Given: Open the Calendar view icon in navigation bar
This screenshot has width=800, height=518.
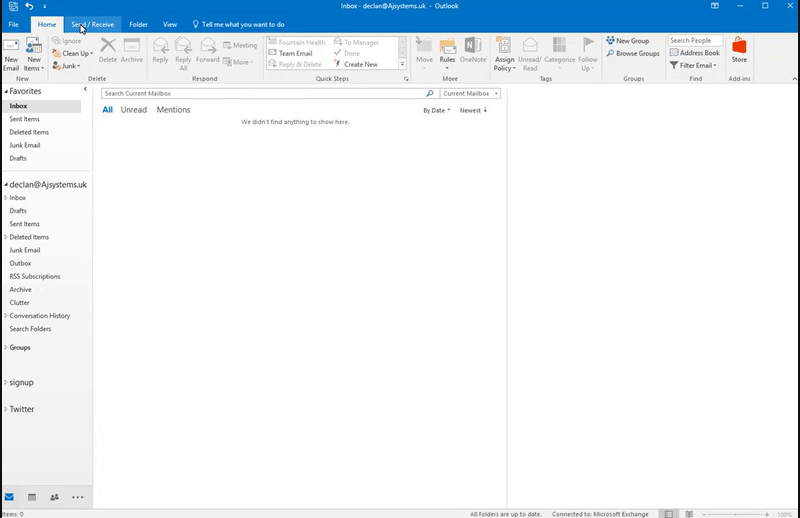Looking at the screenshot, I should point(32,497).
